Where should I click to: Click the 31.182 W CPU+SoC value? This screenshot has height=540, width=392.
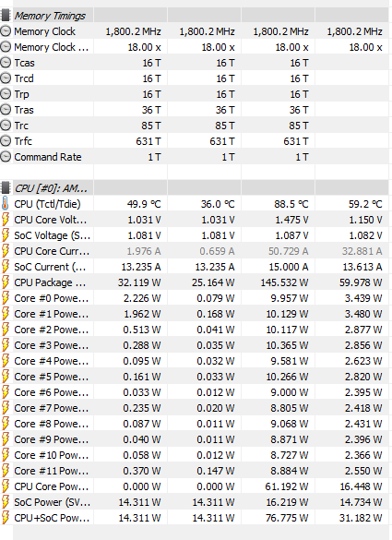pos(361,518)
